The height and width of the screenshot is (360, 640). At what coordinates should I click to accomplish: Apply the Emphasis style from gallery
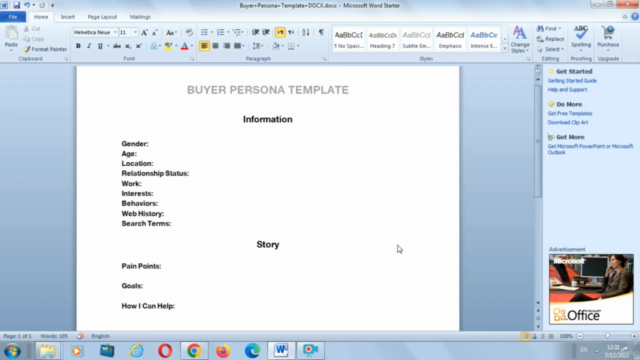pos(450,40)
